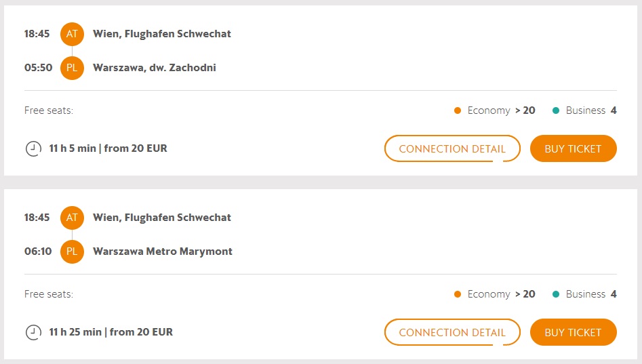
Task: Click the teal Business dot in the Marymont connection
Action: click(x=556, y=294)
